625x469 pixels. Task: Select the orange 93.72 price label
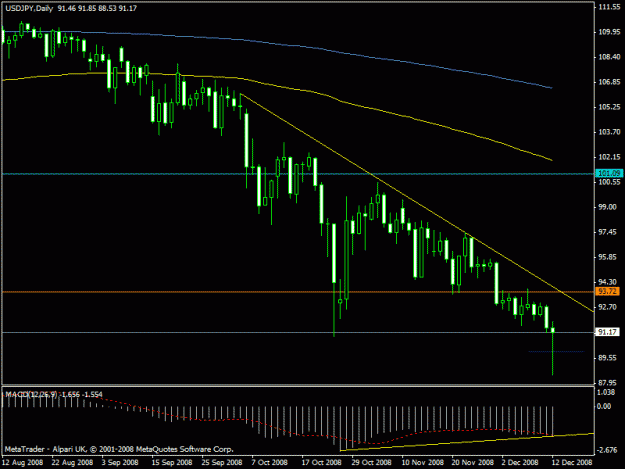pyautogui.click(x=607, y=292)
